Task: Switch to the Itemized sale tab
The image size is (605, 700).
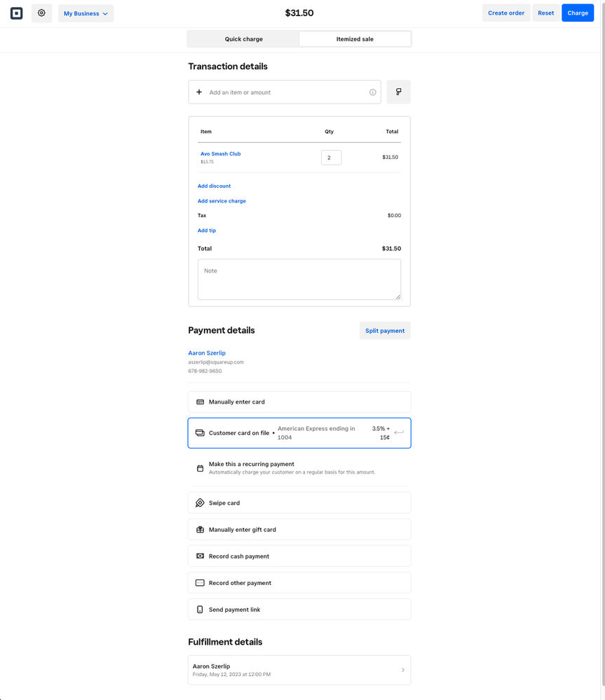Action: [355, 39]
